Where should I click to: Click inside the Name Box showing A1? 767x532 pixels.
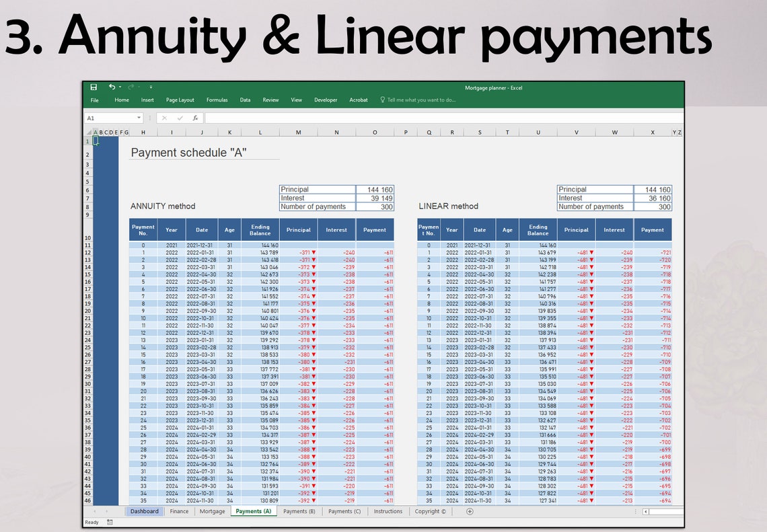pos(108,118)
